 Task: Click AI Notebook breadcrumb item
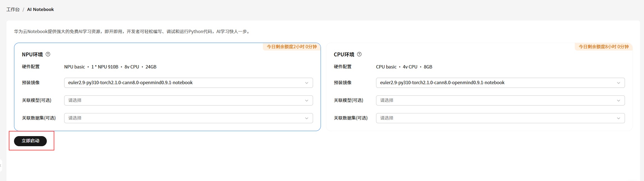40,10
